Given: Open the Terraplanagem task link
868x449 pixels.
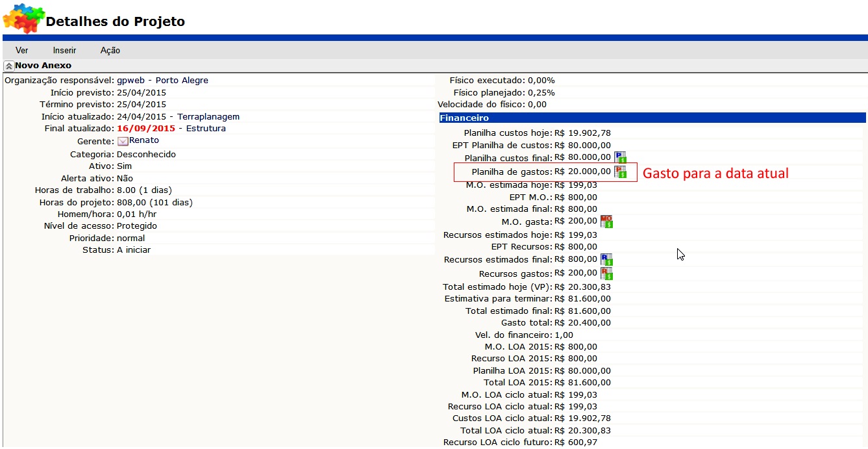Looking at the screenshot, I should click(208, 117).
